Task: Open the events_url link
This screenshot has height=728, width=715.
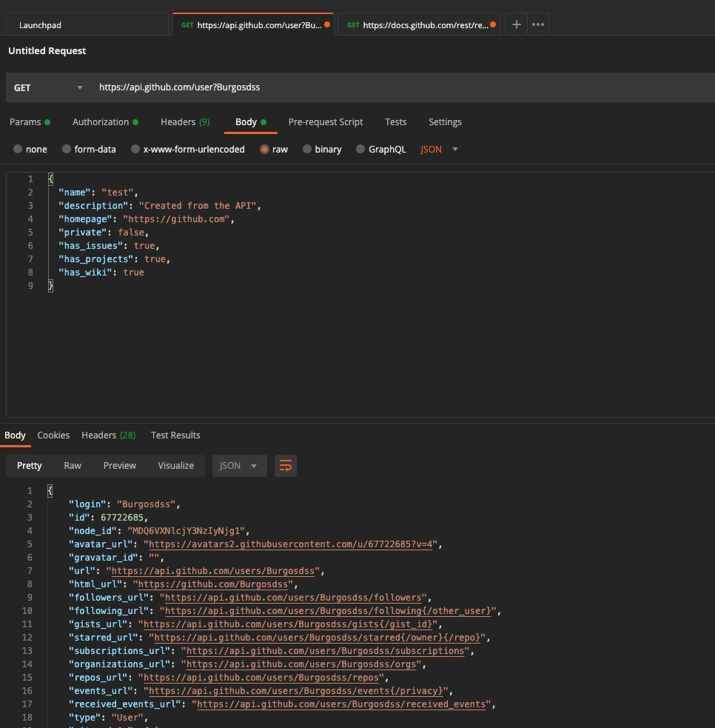Action: 295,691
